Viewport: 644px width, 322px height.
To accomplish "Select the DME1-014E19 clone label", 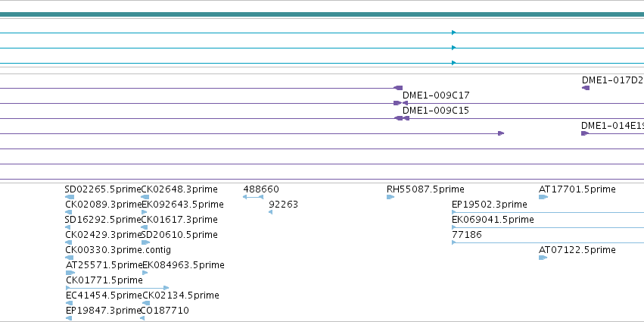I will 612,126.
